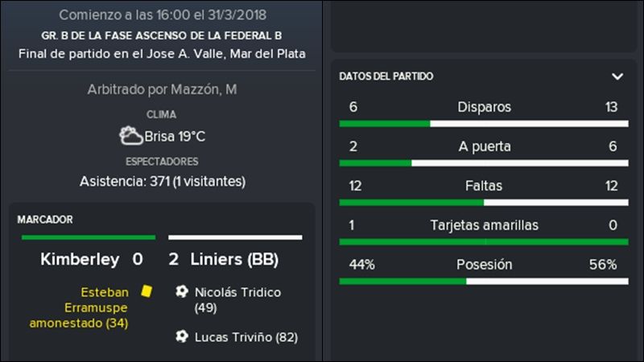Screen dimensions: 644x362
Task: Open Kimberley team name link
Action: coord(80,259)
